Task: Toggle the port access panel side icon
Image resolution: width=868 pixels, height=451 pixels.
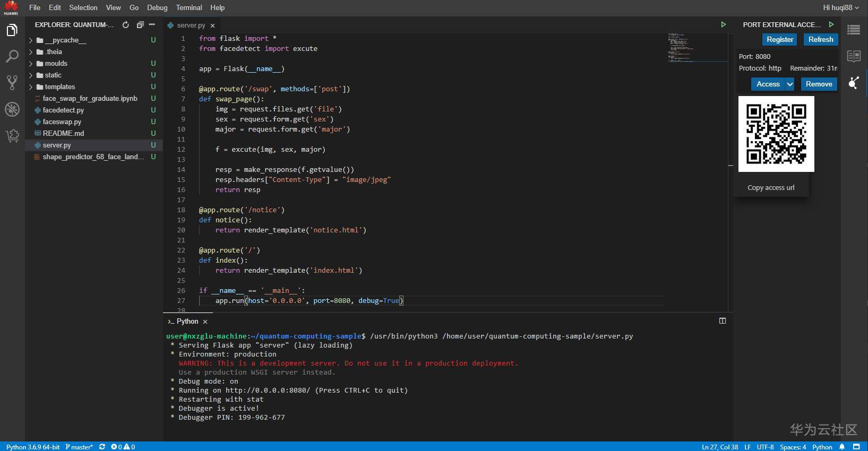Action: [x=854, y=83]
